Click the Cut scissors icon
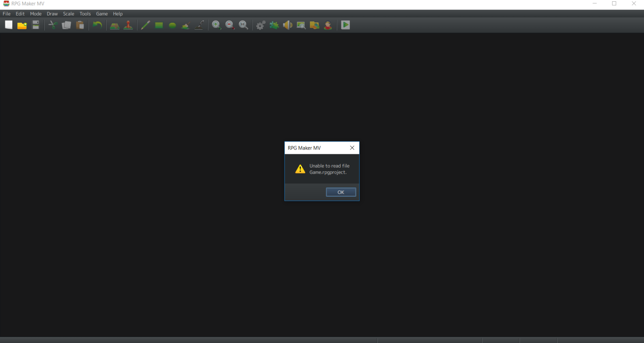The height and width of the screenshot is (343, 644). click(53, 25)
